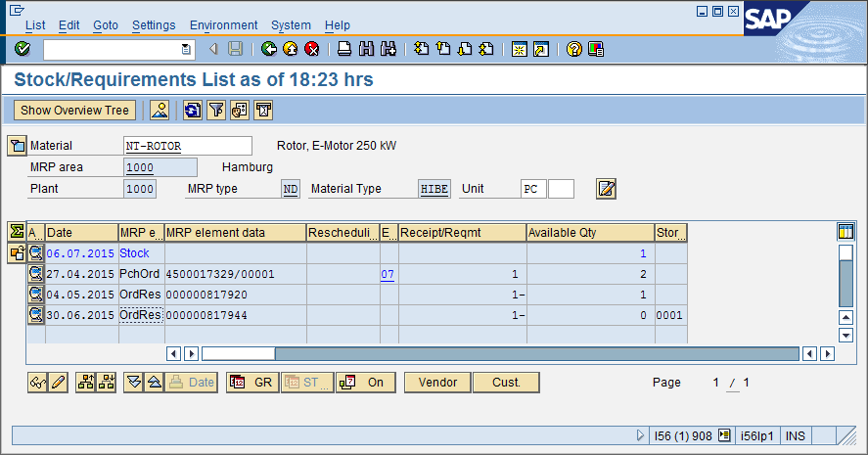Click the Vendor button
Image resolution: width=868 pixels, height=455 pixels.
tap(437, 383)
